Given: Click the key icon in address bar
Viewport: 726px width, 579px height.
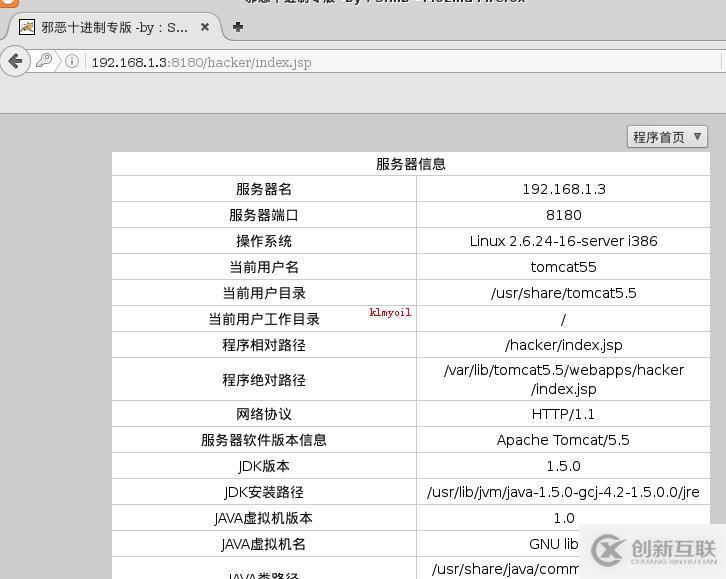Looking at the screenshot, I should (44, 61).
